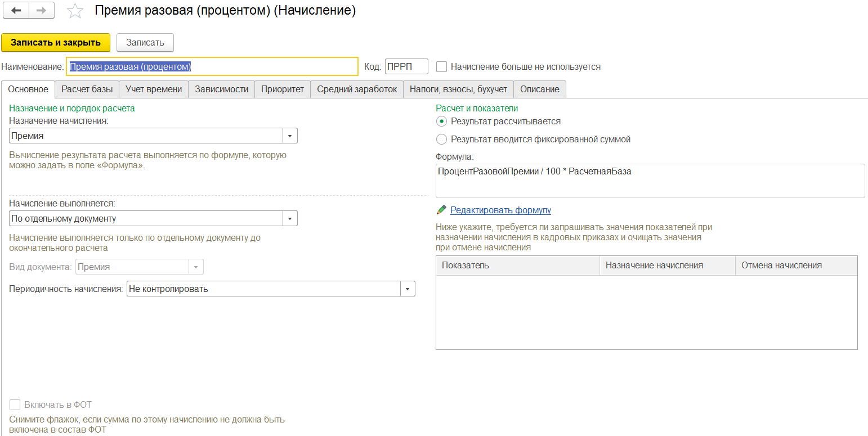The height and width of the screenshot is (436, 868).
Task: Click the 'Наименование' text field
Action: pyautogui.click(x=212, y=67)
